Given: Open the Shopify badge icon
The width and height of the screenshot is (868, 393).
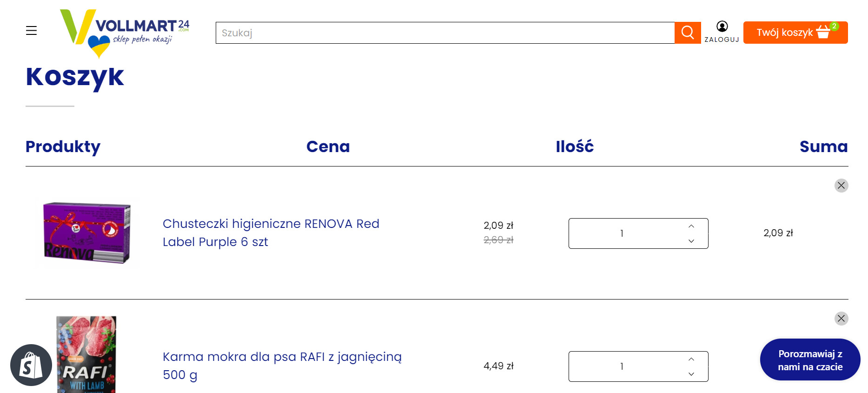Looking at the screenshot, I should (x=31, y=365).
